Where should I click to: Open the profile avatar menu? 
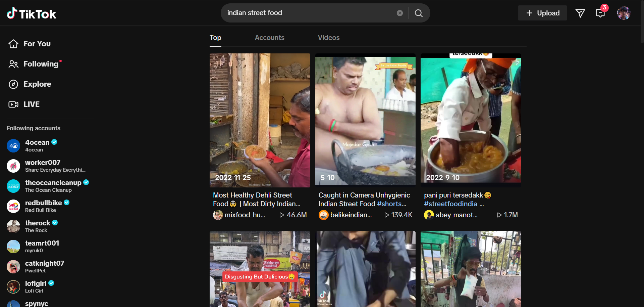tap(623, 13)
